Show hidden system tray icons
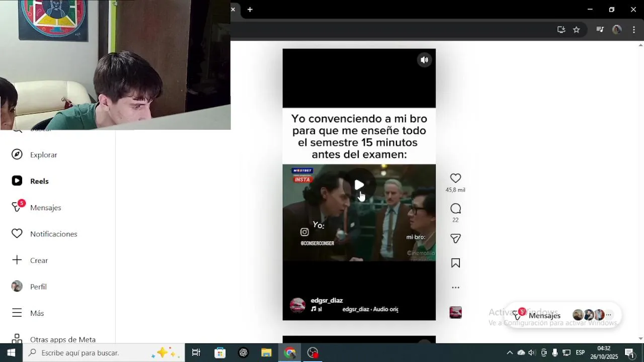 (x=510, y=353)
